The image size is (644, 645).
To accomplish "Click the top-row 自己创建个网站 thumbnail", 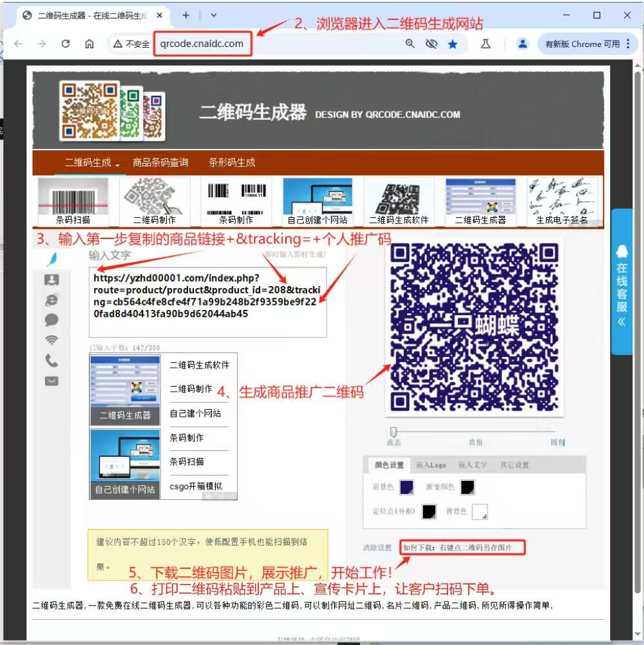I will coord(317,202).
